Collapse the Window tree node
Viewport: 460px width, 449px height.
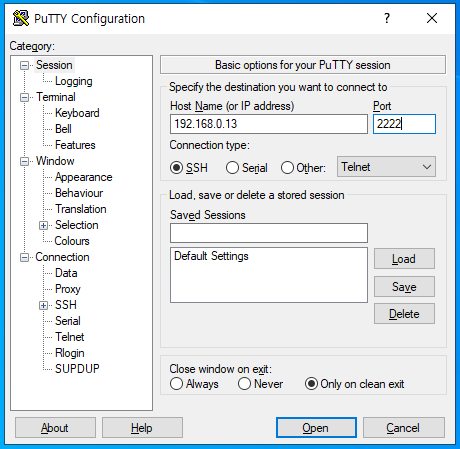(24, 161)
